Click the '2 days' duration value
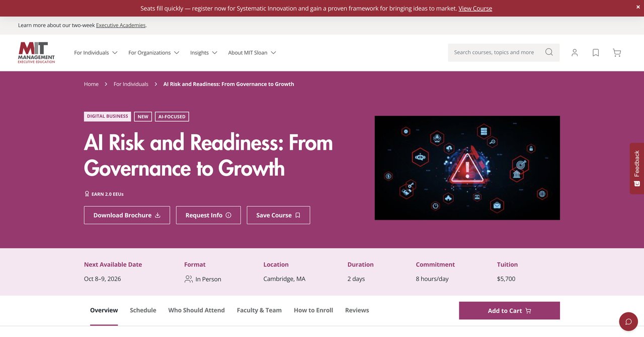 point(356,279)
